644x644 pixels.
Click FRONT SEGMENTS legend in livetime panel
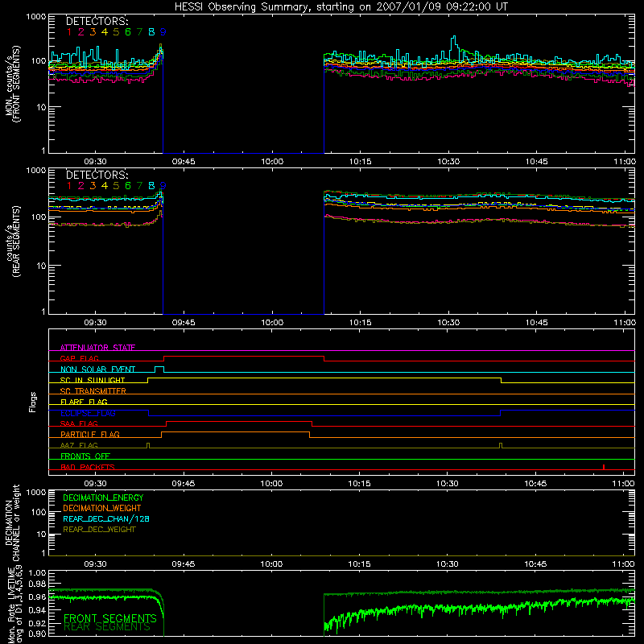click(110, 618)
